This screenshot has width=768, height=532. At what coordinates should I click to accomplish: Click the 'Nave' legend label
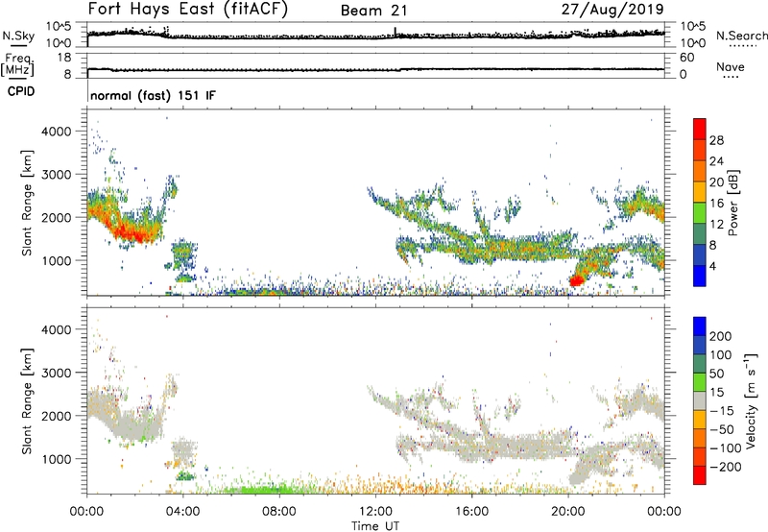click(731, 66)
